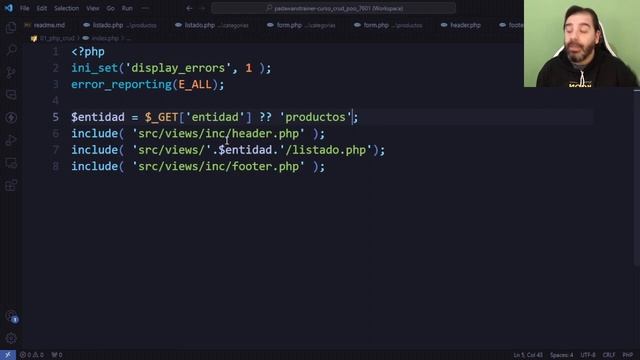This screenshot has width=640, height=360.
Task: Go back with the navigation arrow
Action: tap(189, 8)
